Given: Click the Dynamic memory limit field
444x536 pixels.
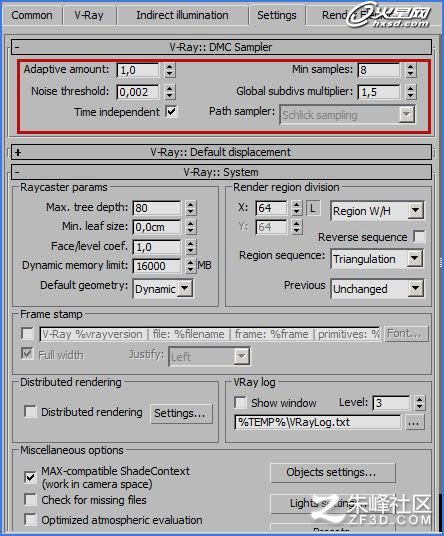Looking at the screenshot, I should coord(157,266).
